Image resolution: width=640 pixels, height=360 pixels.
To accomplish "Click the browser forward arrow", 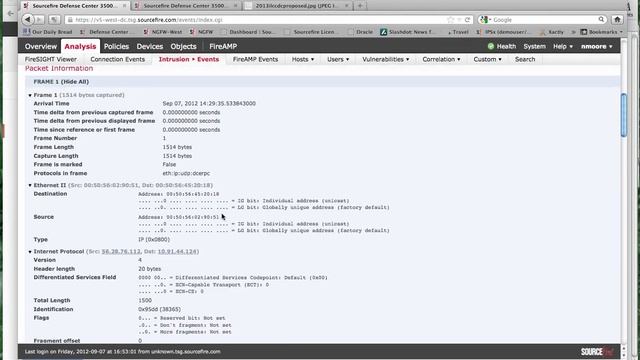I will click(x=40, y=19).
